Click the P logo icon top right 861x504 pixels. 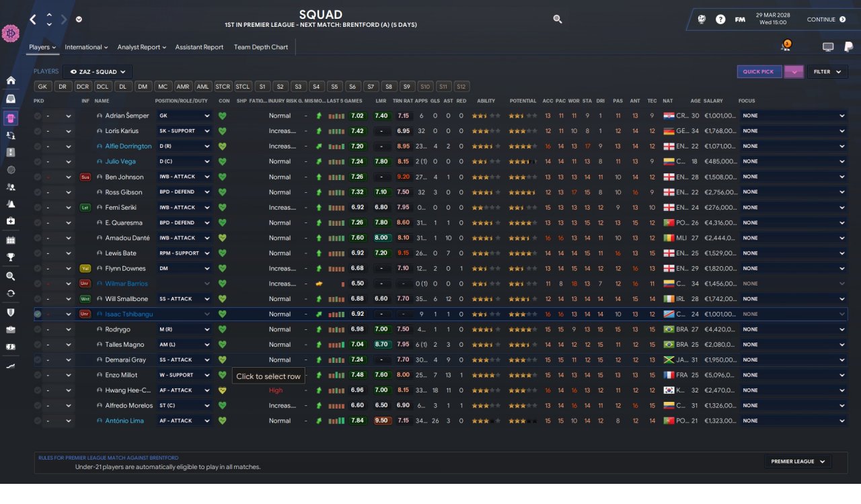click(849, 47)
